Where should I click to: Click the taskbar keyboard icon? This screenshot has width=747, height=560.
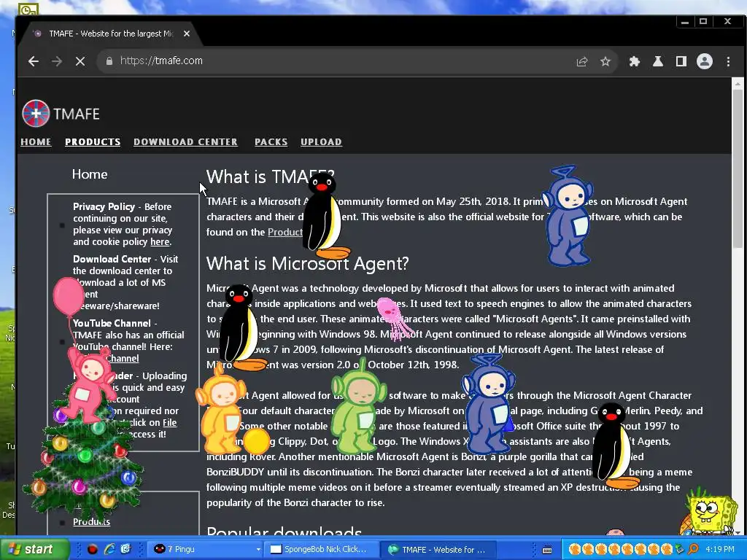coord(547,550)
